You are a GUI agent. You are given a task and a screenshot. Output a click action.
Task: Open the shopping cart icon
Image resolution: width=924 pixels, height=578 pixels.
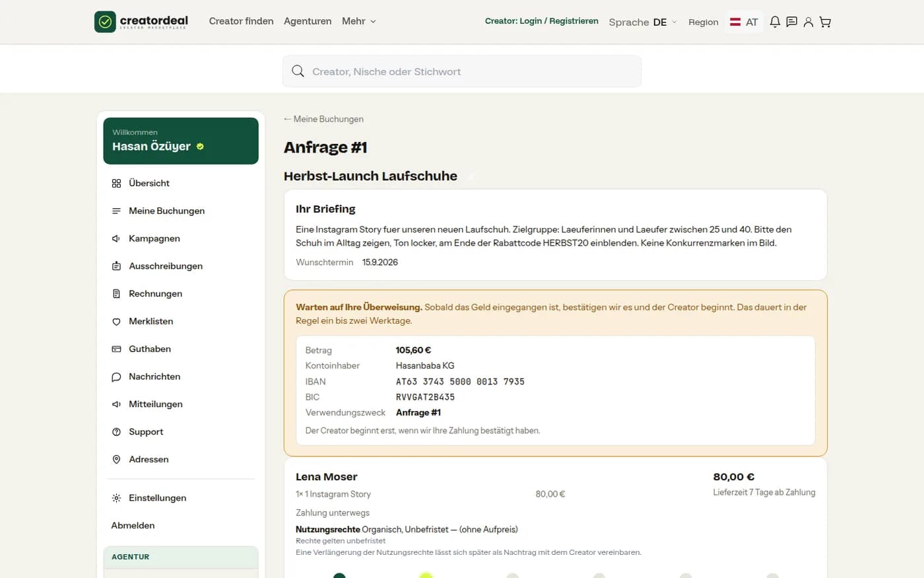pos(825,22)
